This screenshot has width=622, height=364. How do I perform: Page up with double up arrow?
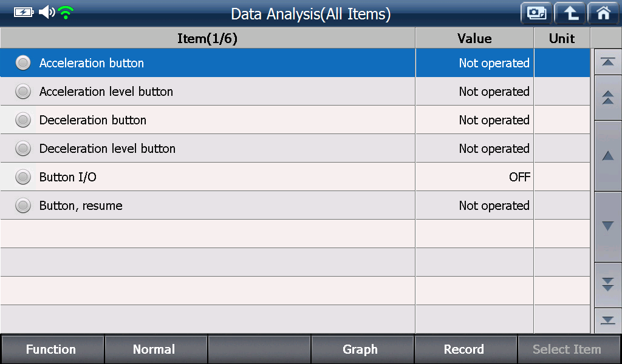point(607,98)
